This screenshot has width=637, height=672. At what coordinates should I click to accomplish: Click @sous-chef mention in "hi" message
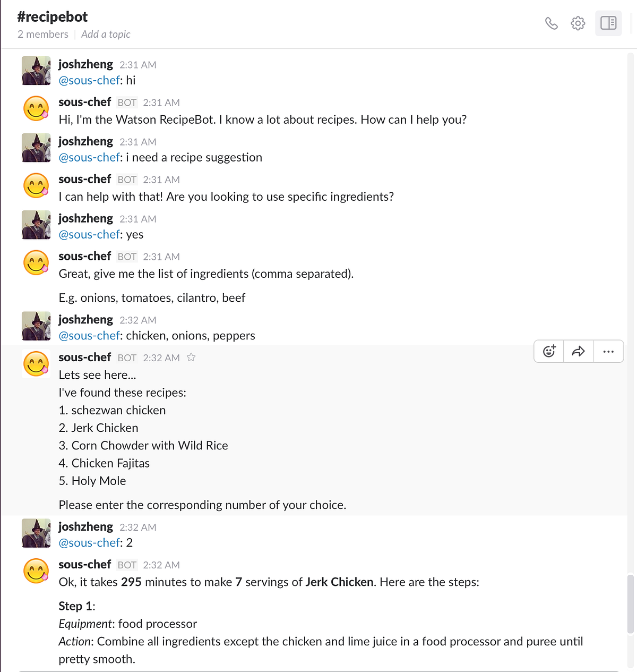(x=89, y=80)
